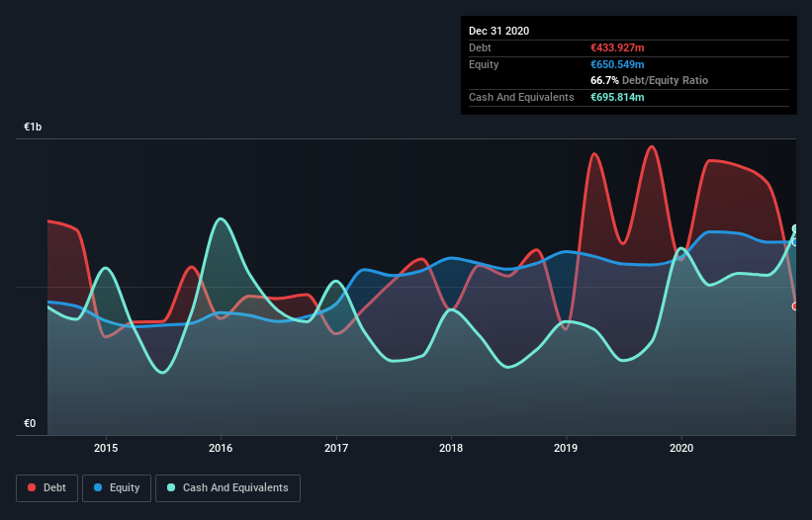The image size is (812, 520).
Task: Click the 2018 x-axis label
Action: (x=451, y=448)
